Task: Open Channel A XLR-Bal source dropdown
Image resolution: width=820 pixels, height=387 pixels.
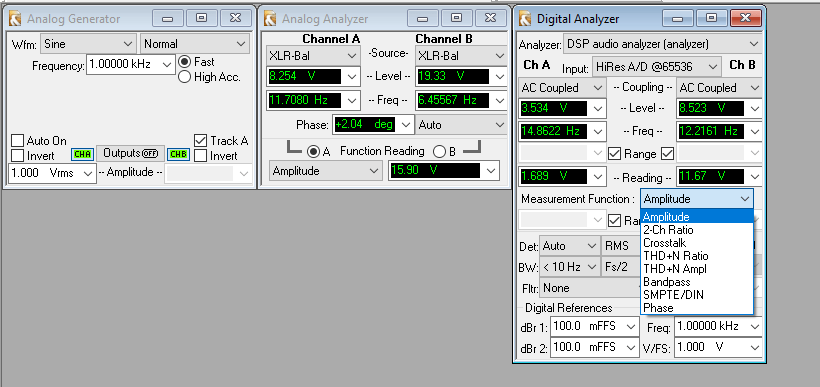Action: (313, 56)
